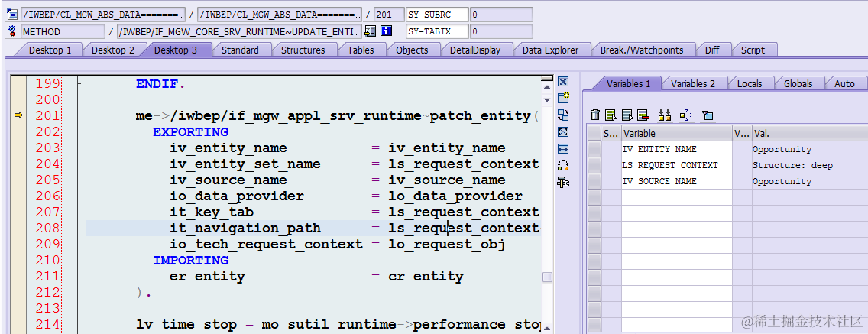Click the IV_ENTITY_NAME variable cell
Screen dimensions: 868x334
(x=676, y=149)
